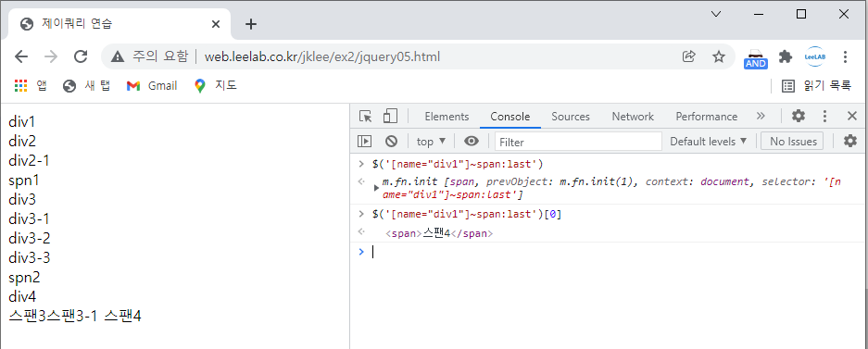The image size is (868, 349).
Task: Switch to the Elements tab
Action: [x=447, y=117]
